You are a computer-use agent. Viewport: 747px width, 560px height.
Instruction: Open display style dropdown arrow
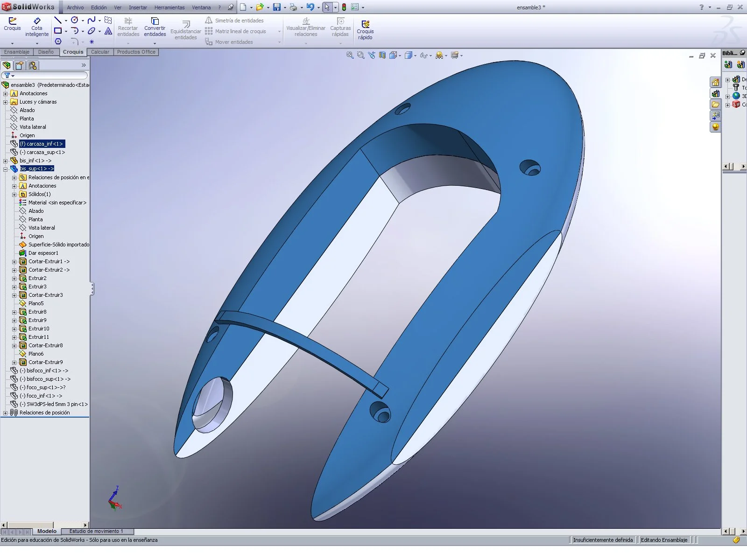tap(416, 56)
